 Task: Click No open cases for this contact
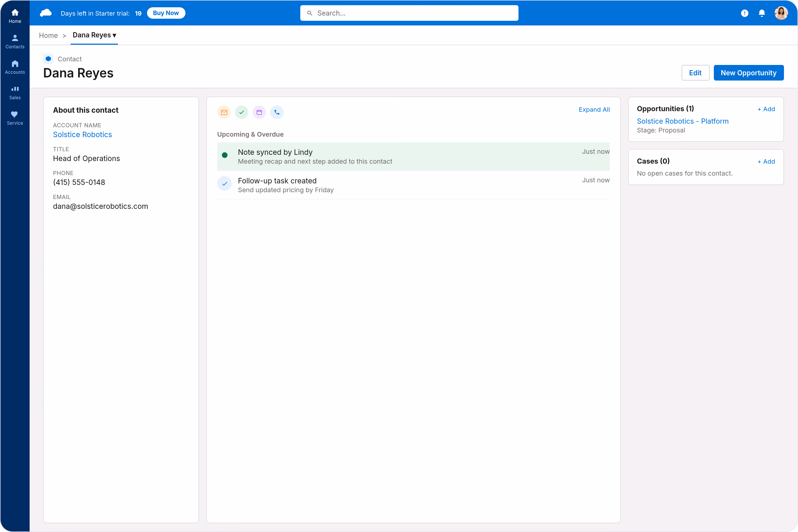pyautogui.click(x=685, y=173)
